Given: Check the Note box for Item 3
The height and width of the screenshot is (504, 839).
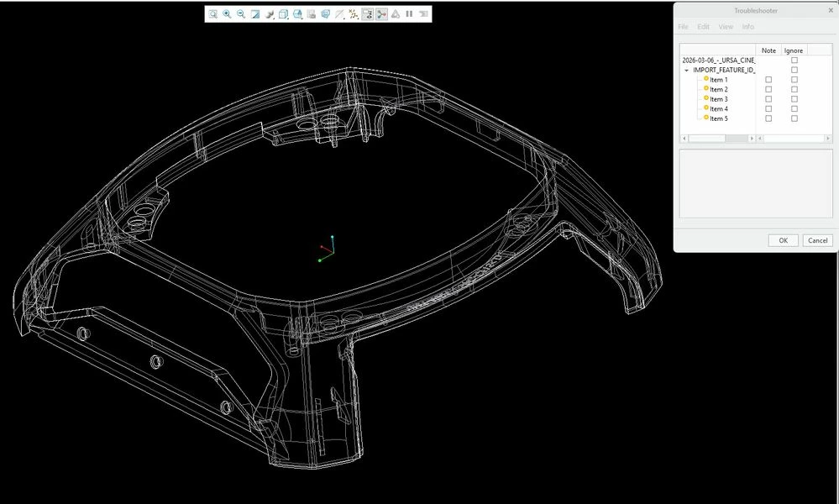Looking at the screenshot, I should pos(768,99).
